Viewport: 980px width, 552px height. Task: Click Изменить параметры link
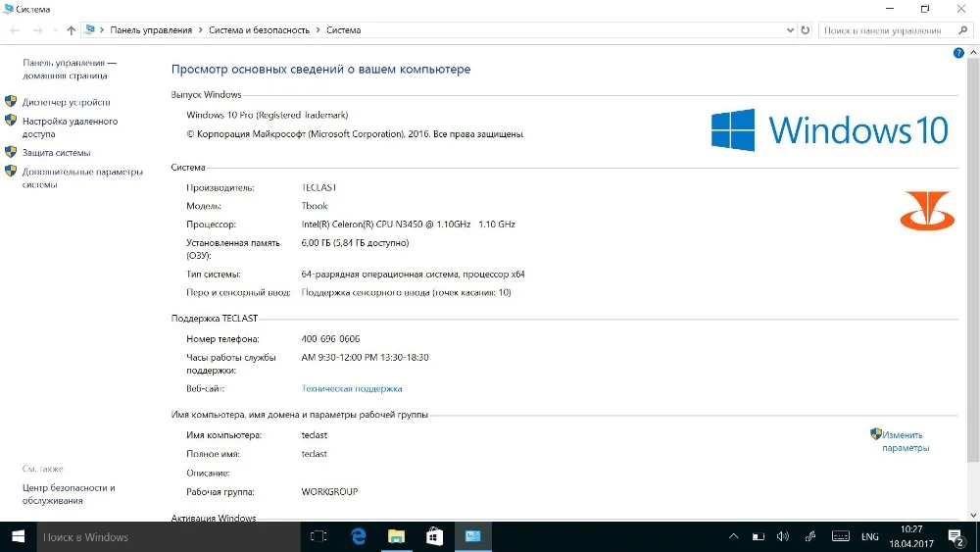click(906, 441)
